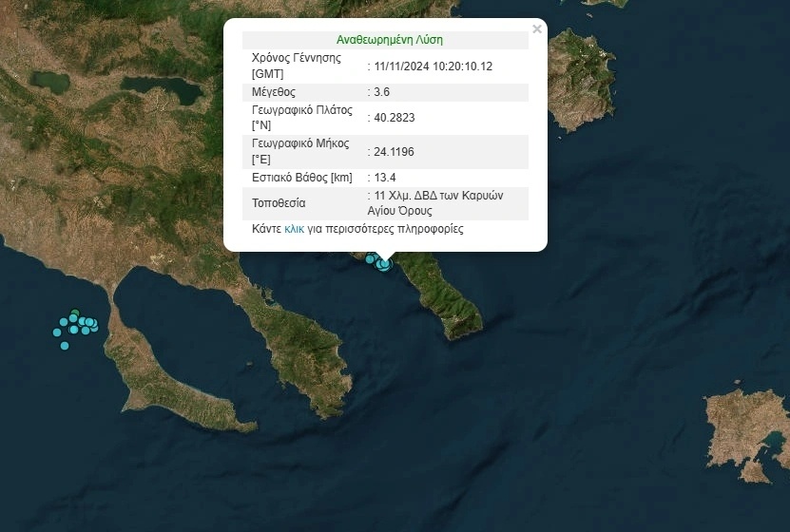Select the earthquake marker at the popup pointer tip

(384, 264)
